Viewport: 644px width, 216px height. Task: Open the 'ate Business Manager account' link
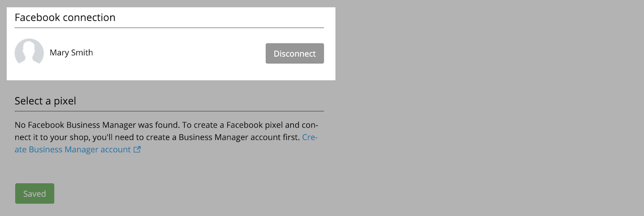73,150
